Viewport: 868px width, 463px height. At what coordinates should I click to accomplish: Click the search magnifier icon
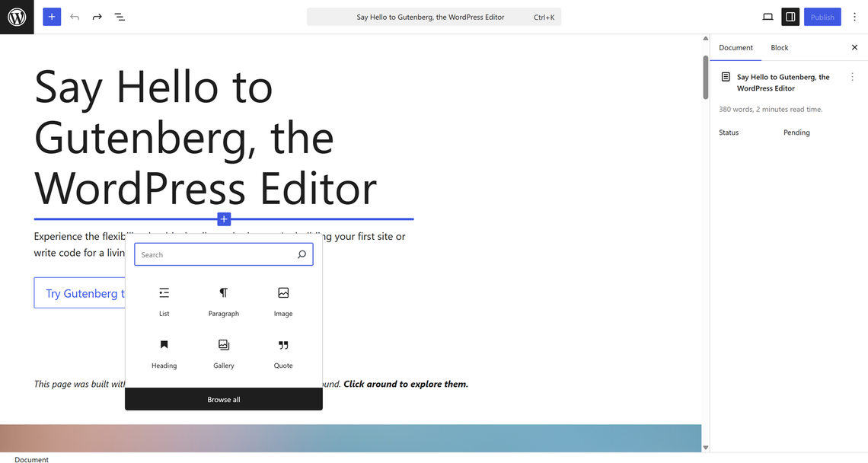pyautogui.click(x=302, y=255)
